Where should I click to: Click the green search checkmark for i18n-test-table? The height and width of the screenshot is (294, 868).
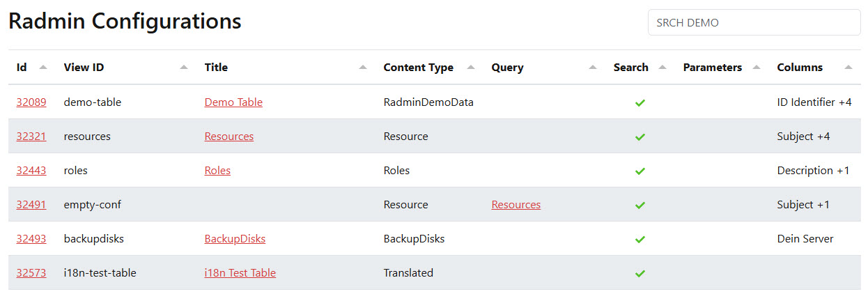click(x=640, y=273)
